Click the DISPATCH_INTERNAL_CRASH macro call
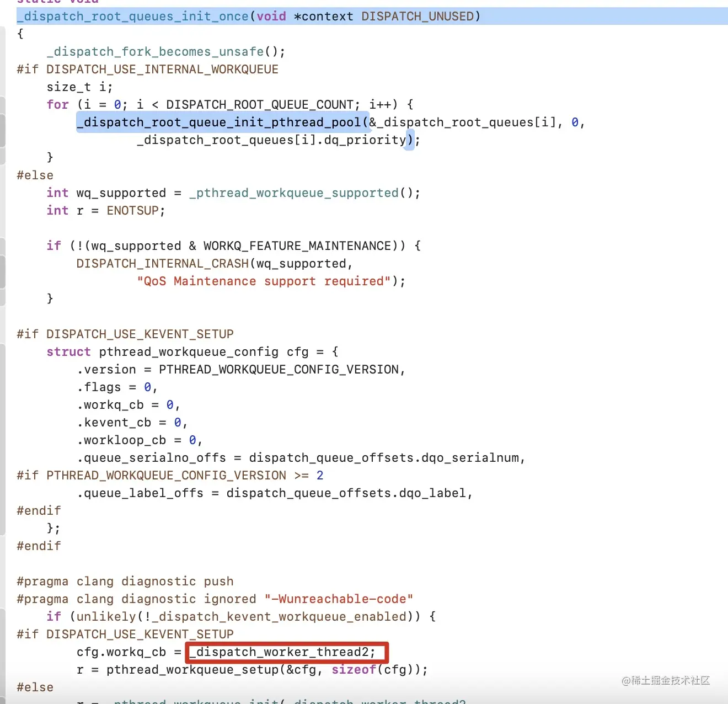This screenshot has width=728, height=704. click(x=162, y=263)
